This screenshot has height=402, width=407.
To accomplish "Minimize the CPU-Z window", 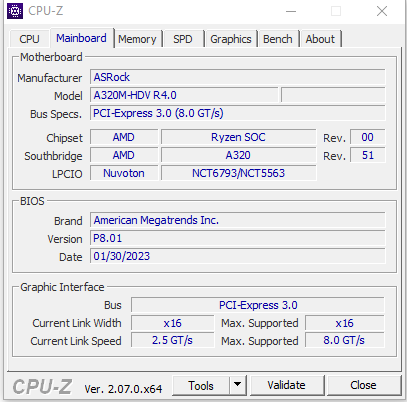I will (x=291, y=11).
